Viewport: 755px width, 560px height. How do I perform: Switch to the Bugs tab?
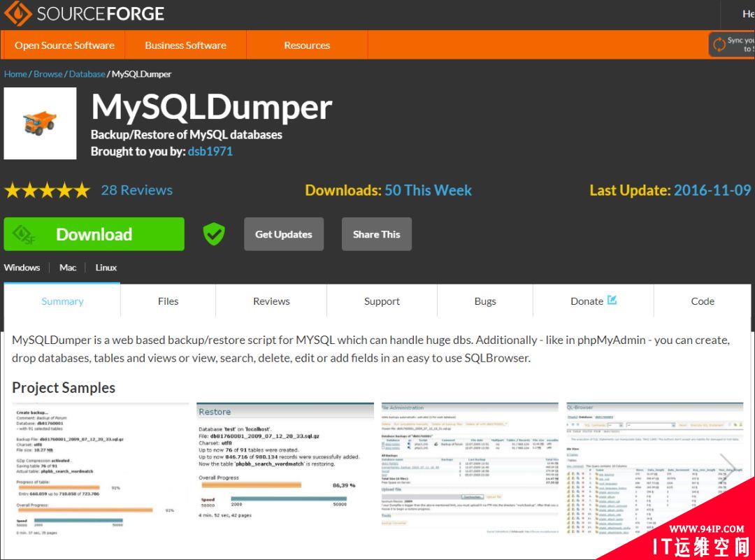(485, 301)
